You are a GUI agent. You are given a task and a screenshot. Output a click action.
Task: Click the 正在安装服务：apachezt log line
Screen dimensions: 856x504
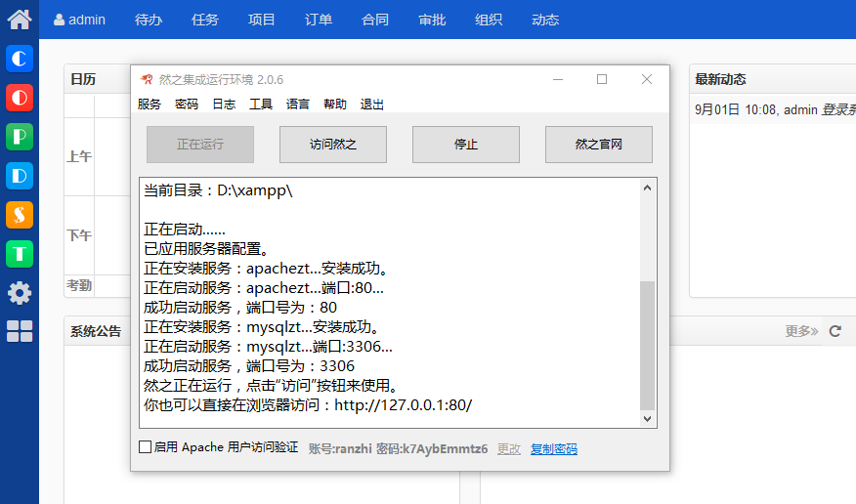pyautogui.click(x=267, y=269)
